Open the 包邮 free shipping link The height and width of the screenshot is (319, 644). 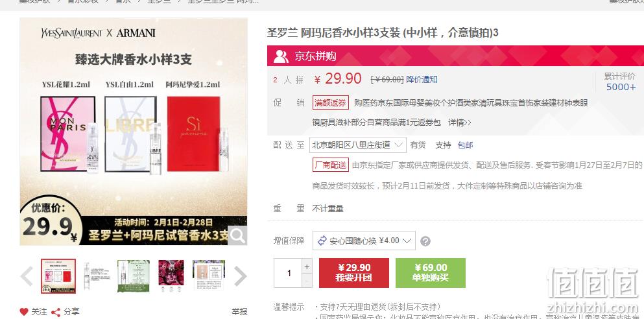point(465,145)
